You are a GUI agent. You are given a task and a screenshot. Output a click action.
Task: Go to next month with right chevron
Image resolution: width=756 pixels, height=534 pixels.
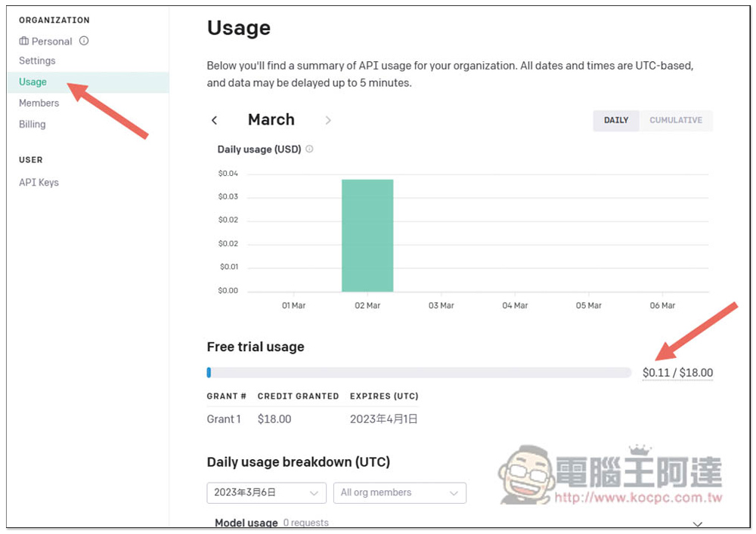[328, 120]
